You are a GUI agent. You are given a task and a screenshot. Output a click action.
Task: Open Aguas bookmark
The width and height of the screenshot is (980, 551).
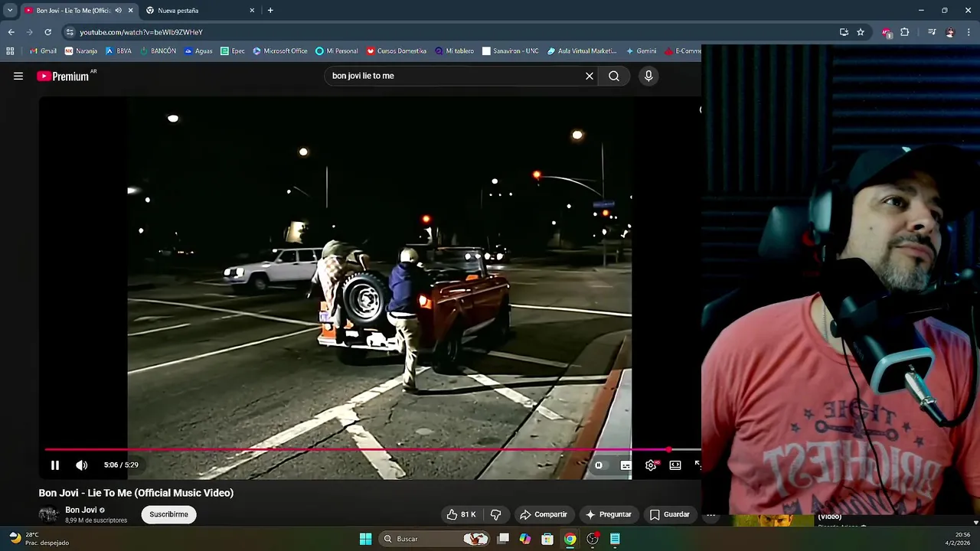[x=198, y=51]
